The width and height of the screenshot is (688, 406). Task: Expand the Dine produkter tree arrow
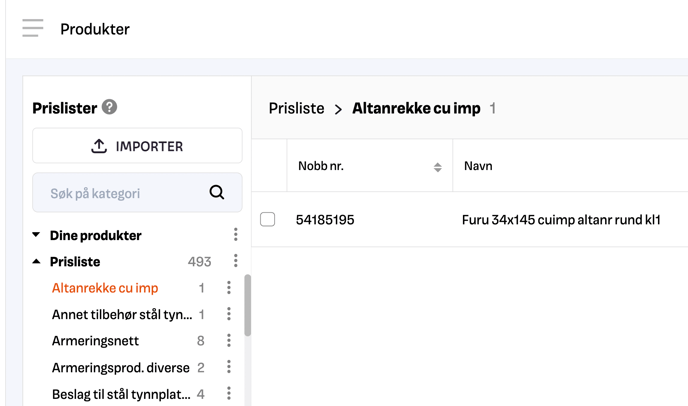tap(36, 235)
